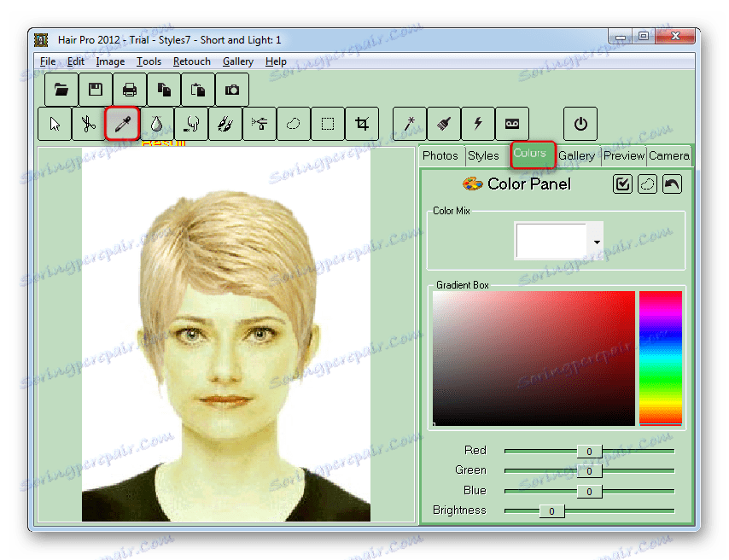
Task: Click the Green slider handle
Action: [589, 471]
